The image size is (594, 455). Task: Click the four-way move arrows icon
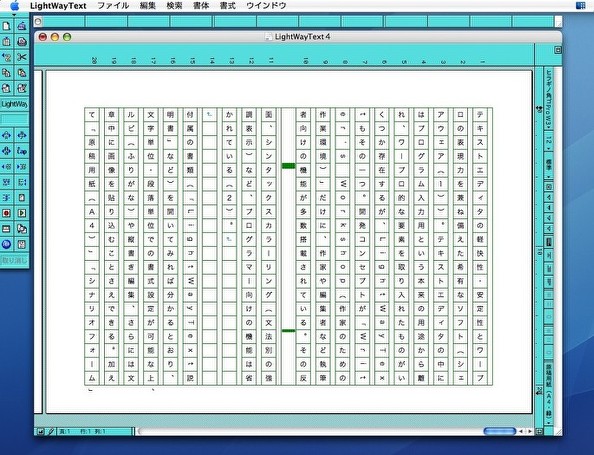coord(6,151)
